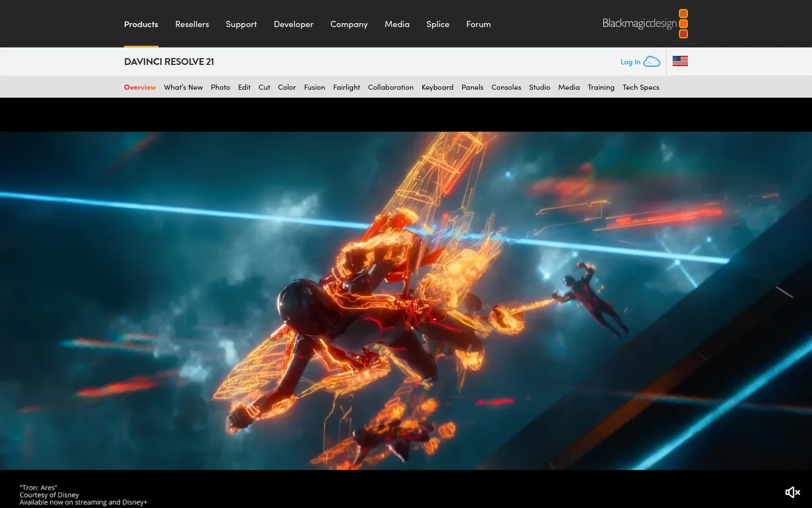View the Tech Specs tab
The image size is (812, 508).
641,87
